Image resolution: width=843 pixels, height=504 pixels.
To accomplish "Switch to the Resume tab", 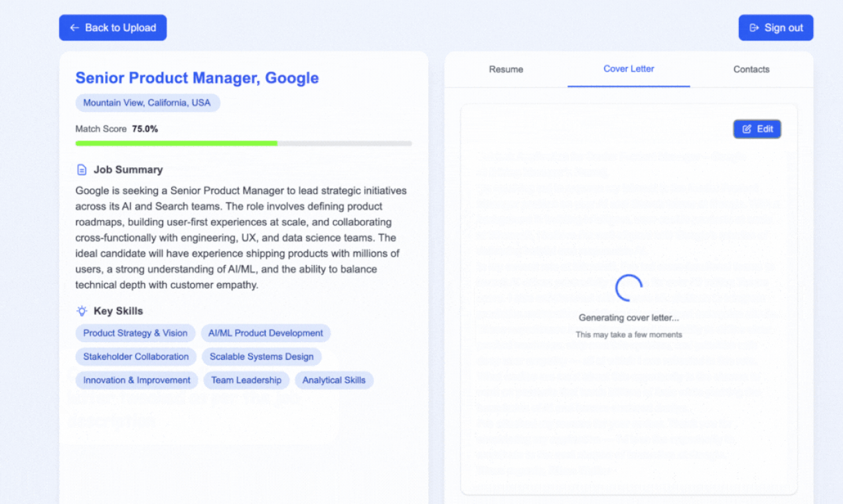I will click(x=506, y=69).
